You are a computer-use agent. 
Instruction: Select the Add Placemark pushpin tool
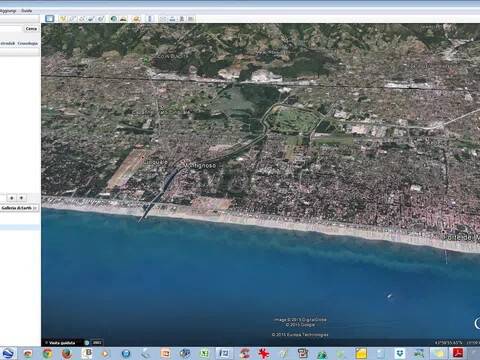(x=63, y=19)
